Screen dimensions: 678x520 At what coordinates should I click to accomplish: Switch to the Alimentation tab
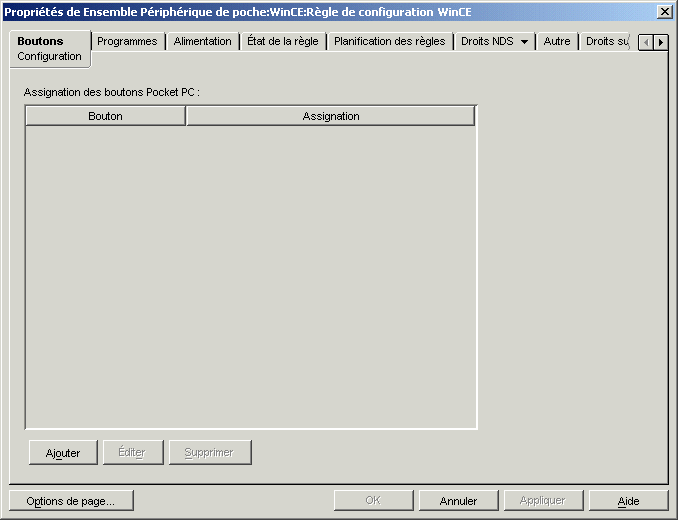tap(202, 41)
